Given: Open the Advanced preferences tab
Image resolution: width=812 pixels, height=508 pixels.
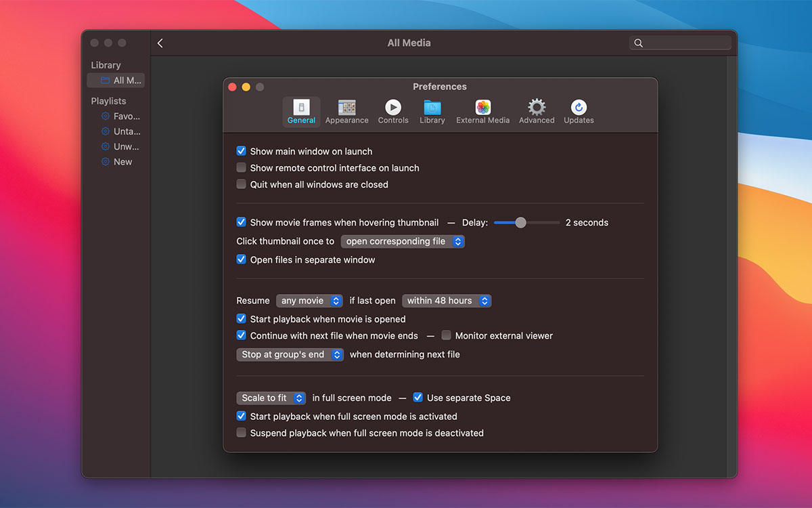Looking at the screenshot, I should click(x=537, y=112).
